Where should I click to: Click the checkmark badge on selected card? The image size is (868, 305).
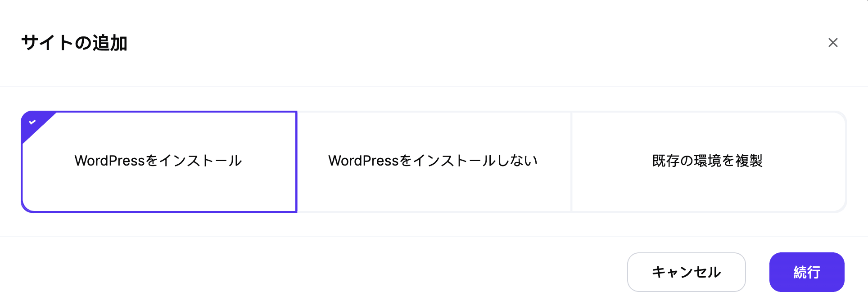(x=32, y=121)
